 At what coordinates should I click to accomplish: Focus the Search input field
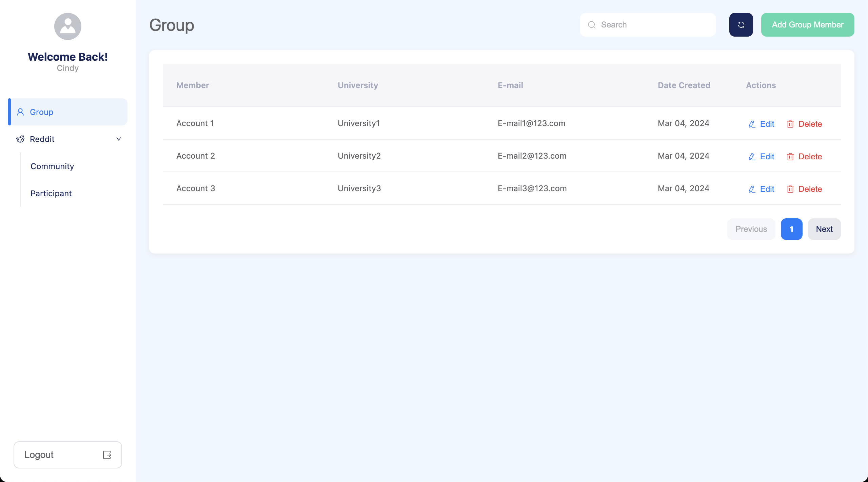[x=654, y=25]
